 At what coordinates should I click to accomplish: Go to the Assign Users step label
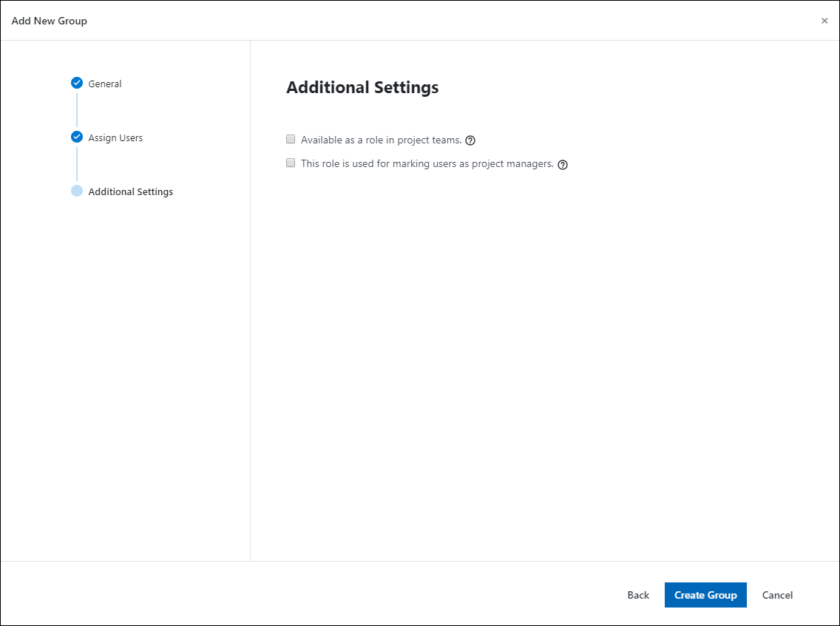point(115,137)
